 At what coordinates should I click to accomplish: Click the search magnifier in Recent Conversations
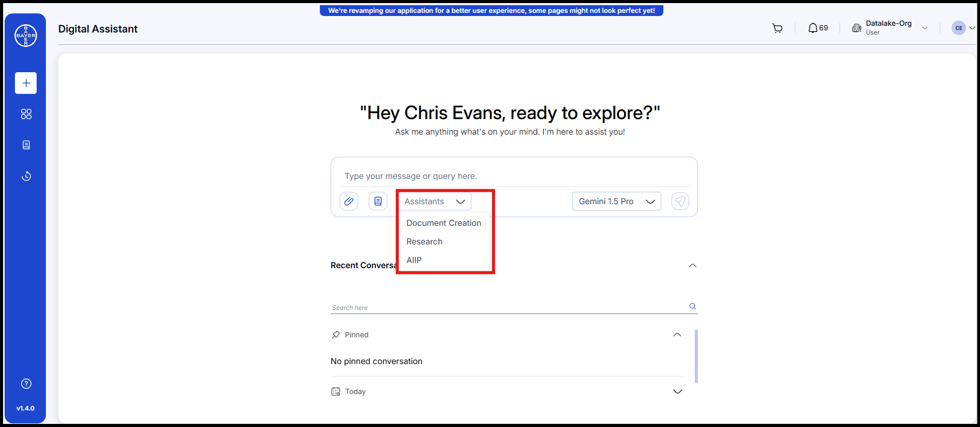pos(693,306)
